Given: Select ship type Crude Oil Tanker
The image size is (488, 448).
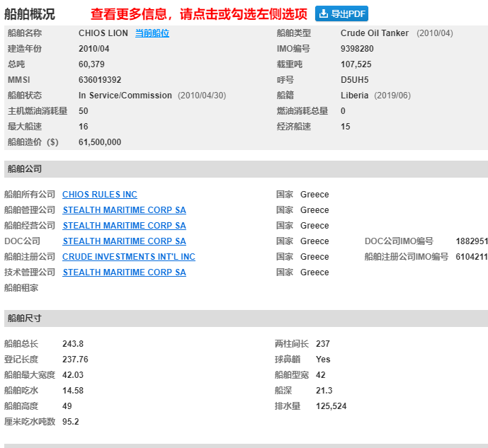Looking at the screenshot, I should point(375,33).
